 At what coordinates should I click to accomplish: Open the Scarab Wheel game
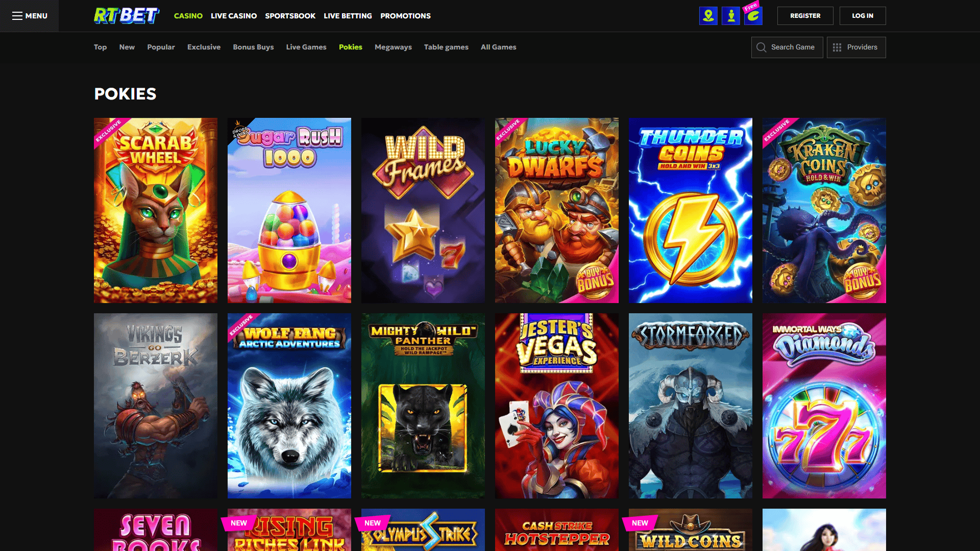pos(156,210)
